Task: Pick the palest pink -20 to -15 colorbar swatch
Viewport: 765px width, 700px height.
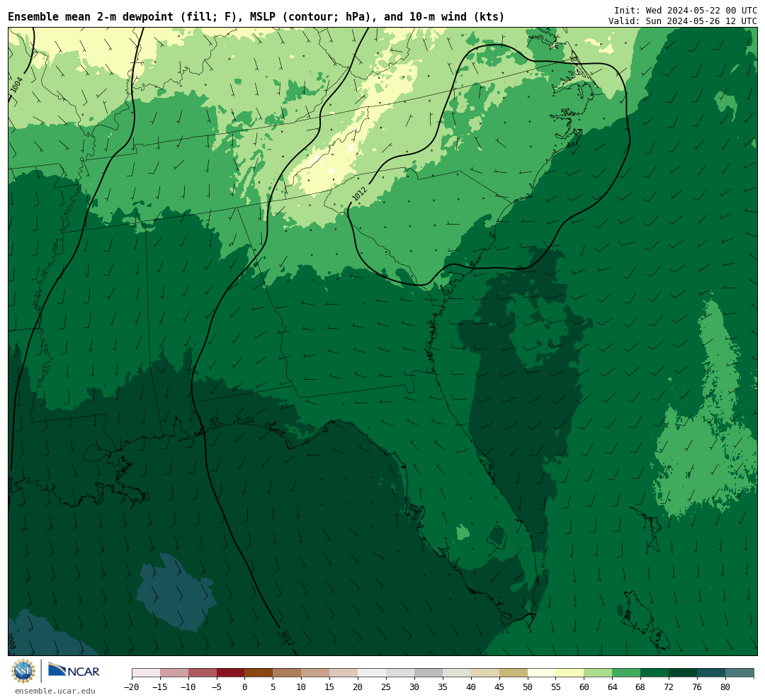Action: point(146,673)
